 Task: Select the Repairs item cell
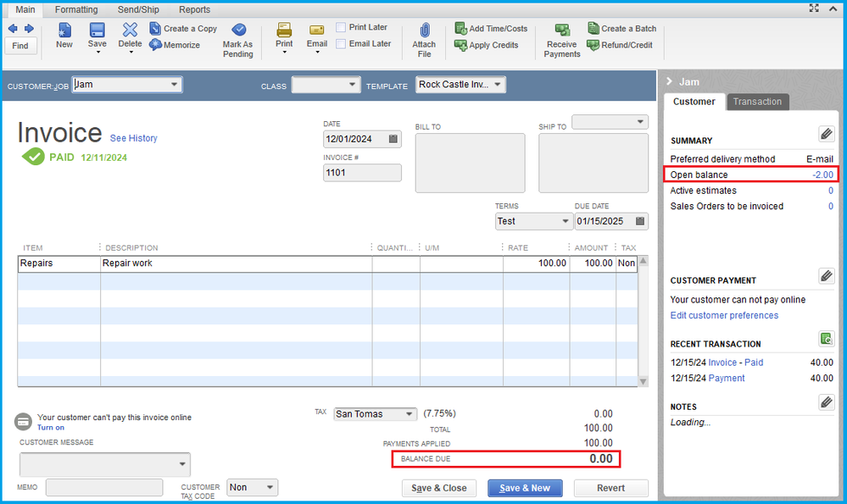pos(59,263)
